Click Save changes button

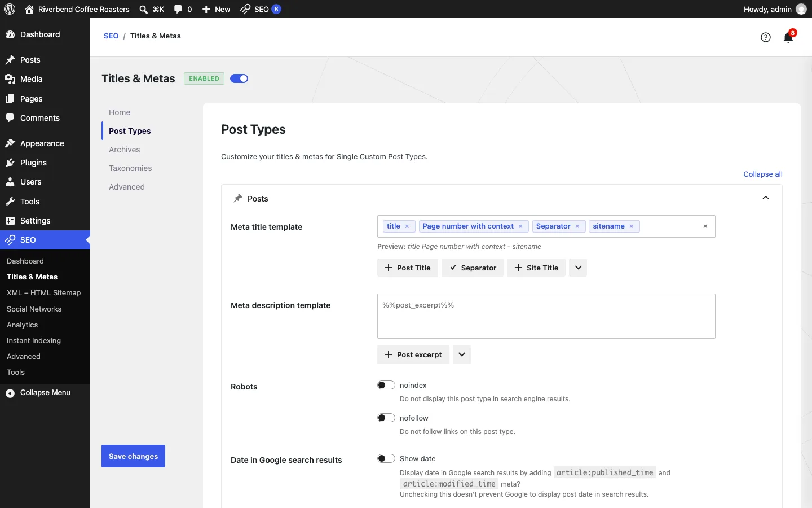[133, 456]
